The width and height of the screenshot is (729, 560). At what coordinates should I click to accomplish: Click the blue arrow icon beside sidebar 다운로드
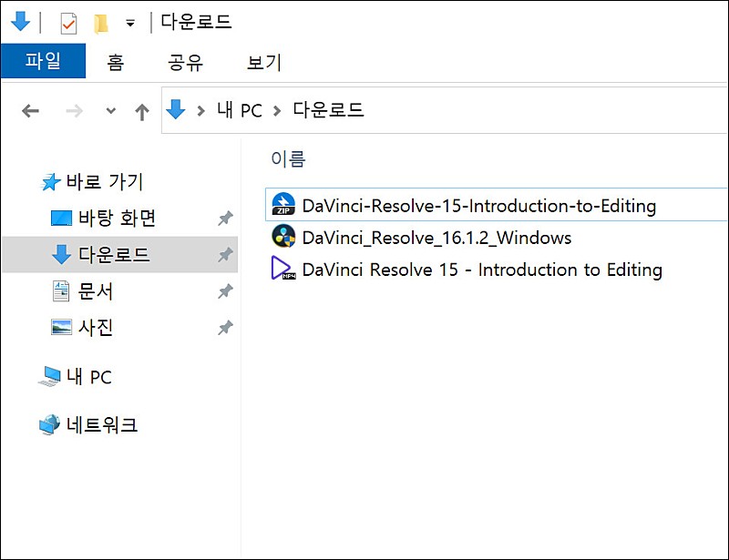click(x=61, y=255)
